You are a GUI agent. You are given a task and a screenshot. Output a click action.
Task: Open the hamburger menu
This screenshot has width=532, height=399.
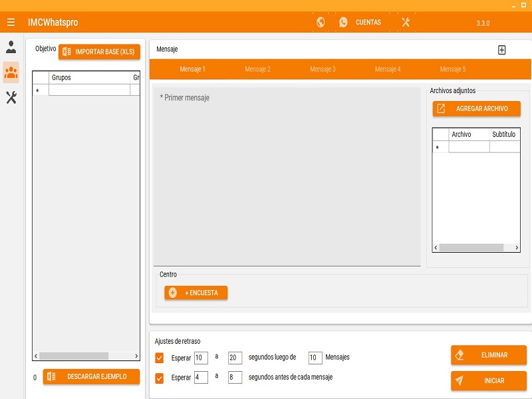[11, 22]
